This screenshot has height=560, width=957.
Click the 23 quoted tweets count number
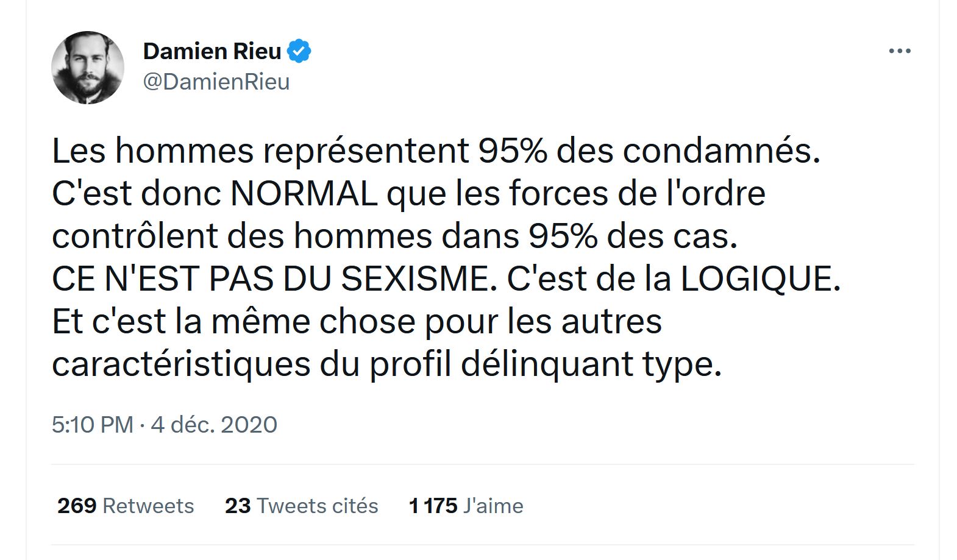point(238,506)
